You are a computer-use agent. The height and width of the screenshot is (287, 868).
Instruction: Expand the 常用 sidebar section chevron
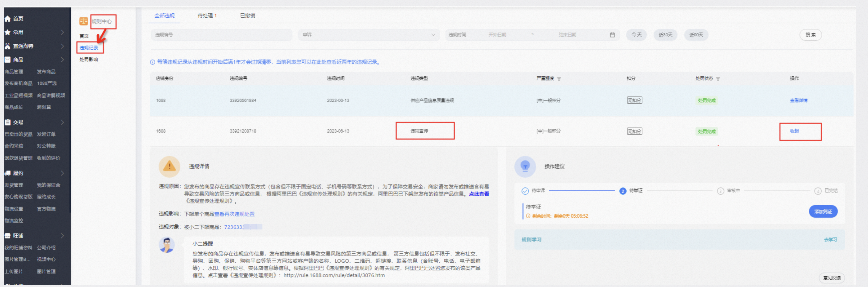(62, 32)
